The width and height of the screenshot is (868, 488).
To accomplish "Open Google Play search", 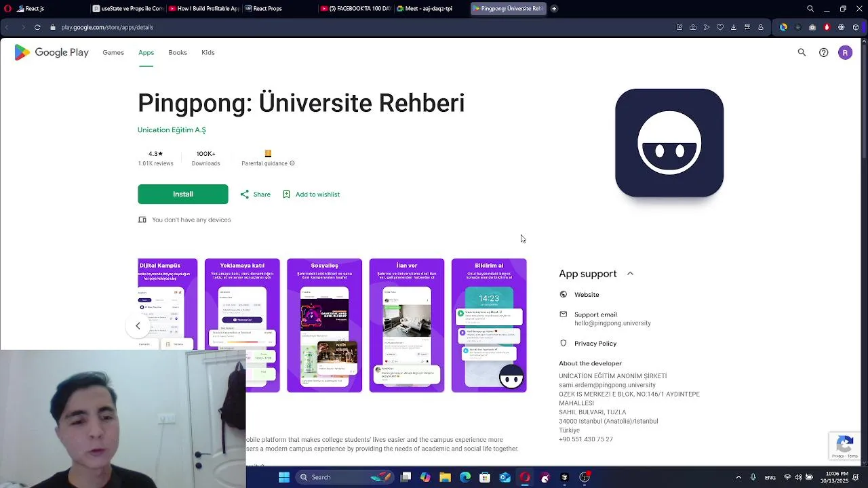I will [802, 52].
